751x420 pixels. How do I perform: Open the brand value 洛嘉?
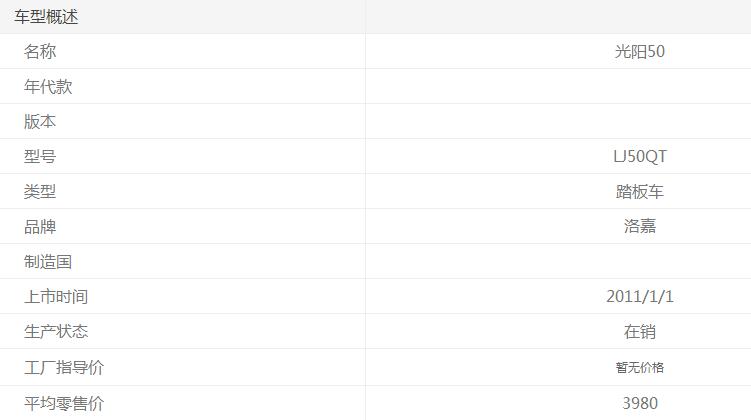tap(639, 227)
